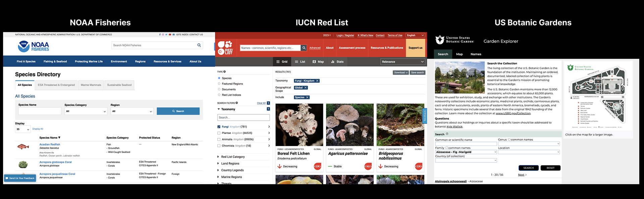Click the IUCN Red List logo
The width and height of the screenshot is (644, 199).
coord(225,48)
